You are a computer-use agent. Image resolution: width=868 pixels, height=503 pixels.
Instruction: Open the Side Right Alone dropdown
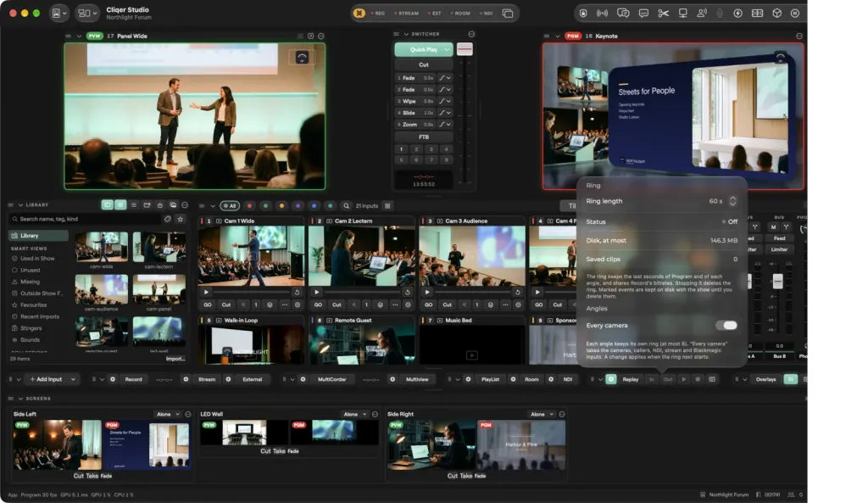click(x=542, y=415)
